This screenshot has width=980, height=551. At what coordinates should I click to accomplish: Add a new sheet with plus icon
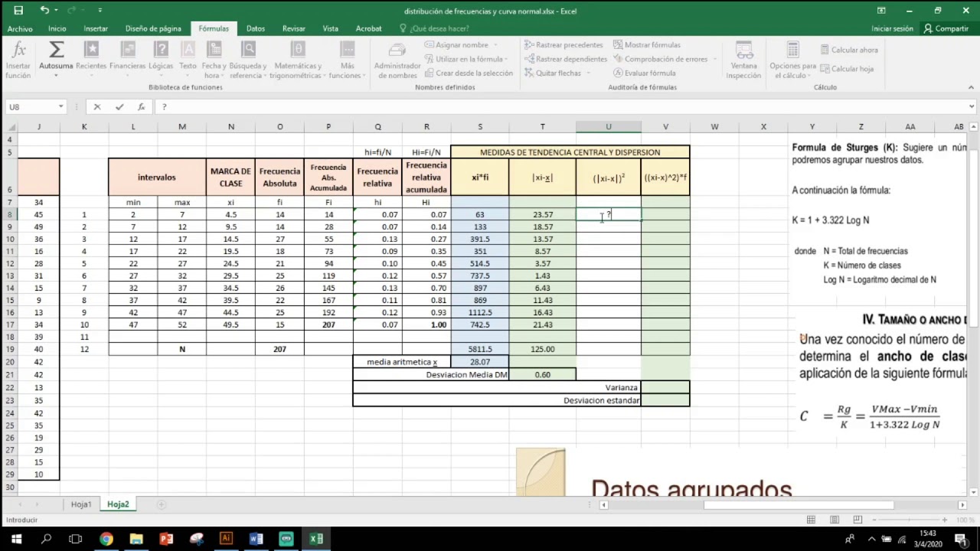[161, 504]
